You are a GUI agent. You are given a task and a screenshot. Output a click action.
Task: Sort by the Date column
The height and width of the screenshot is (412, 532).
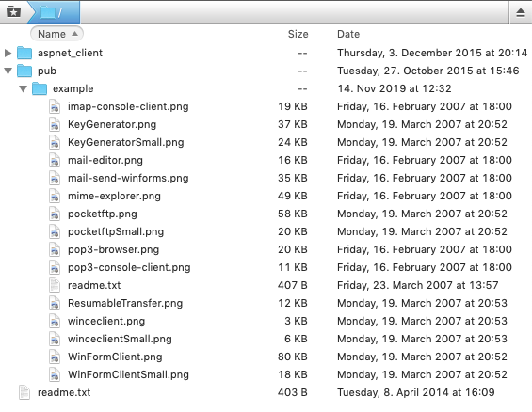(348, 34)
